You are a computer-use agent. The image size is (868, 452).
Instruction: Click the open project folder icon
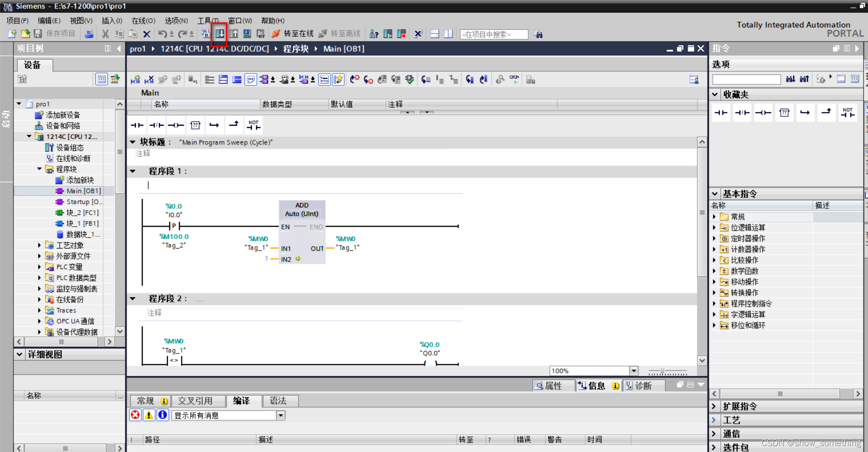(x=25, y=34)
